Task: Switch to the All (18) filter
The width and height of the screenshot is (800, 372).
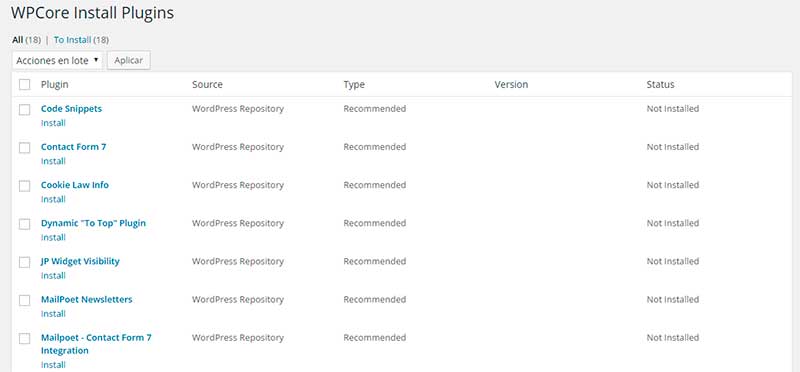Action: click(27, 40)
